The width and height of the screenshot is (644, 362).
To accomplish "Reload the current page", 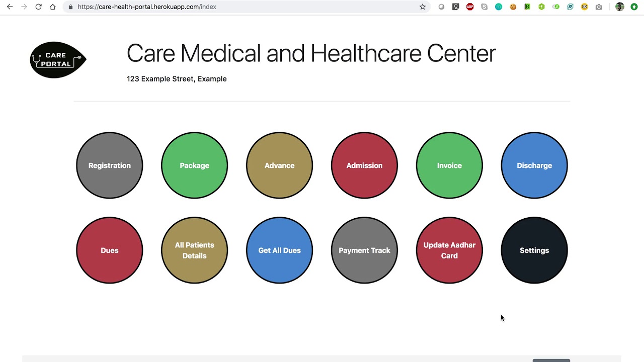I will click(38, 7).
